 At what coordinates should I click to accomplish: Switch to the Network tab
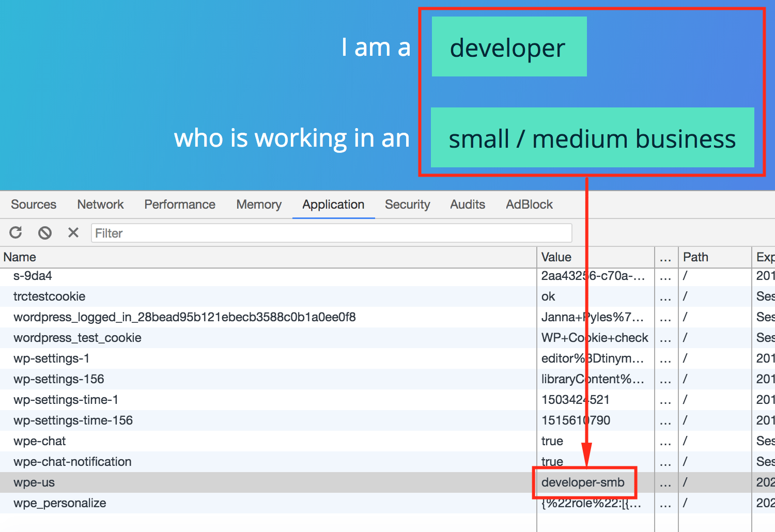(100, 205)
